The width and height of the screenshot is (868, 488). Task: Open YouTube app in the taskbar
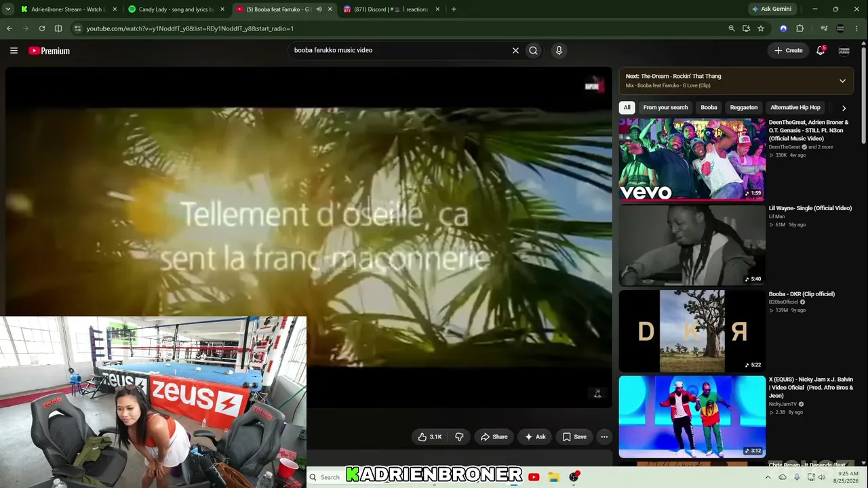534,477
